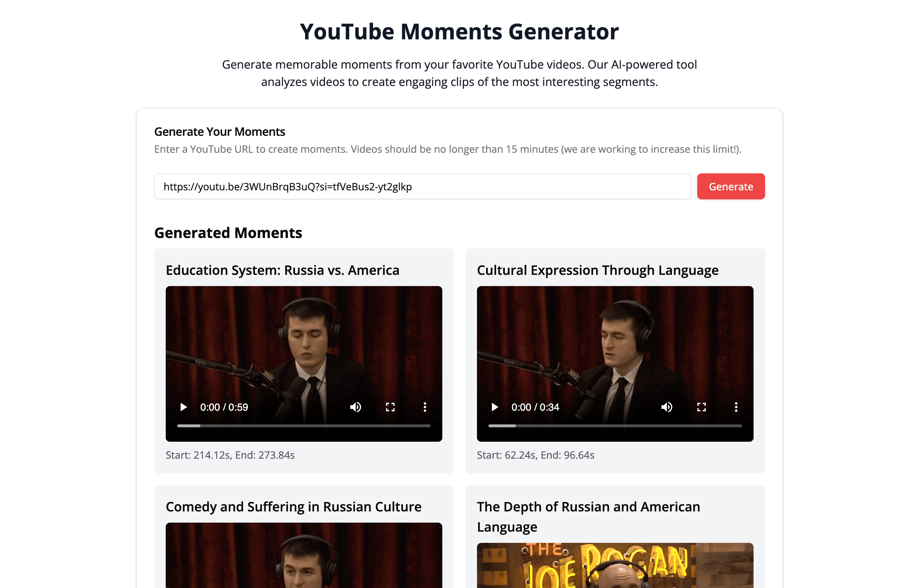
Task: Click the Education System: Russia vs. America title
Action: [282, 270]
